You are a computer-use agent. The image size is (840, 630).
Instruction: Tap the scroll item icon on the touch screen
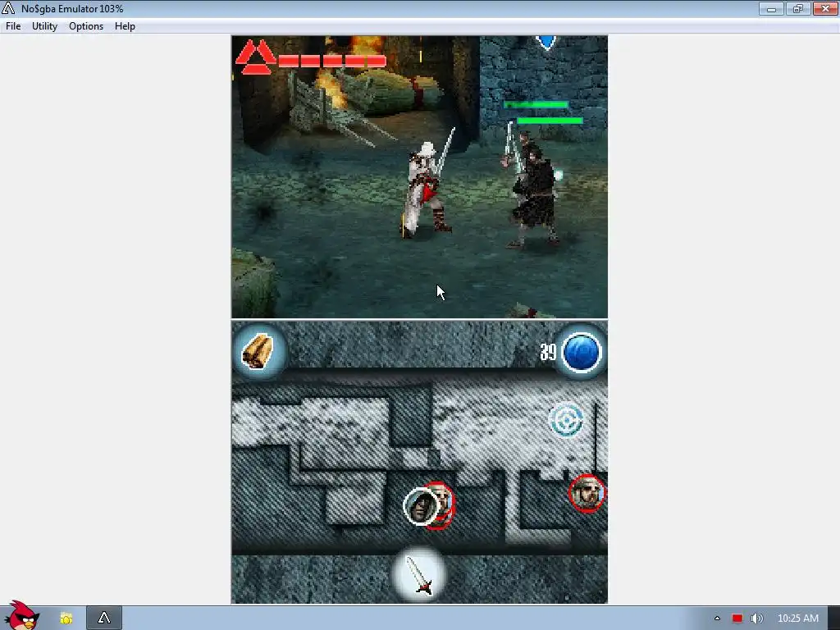(258, 351)
